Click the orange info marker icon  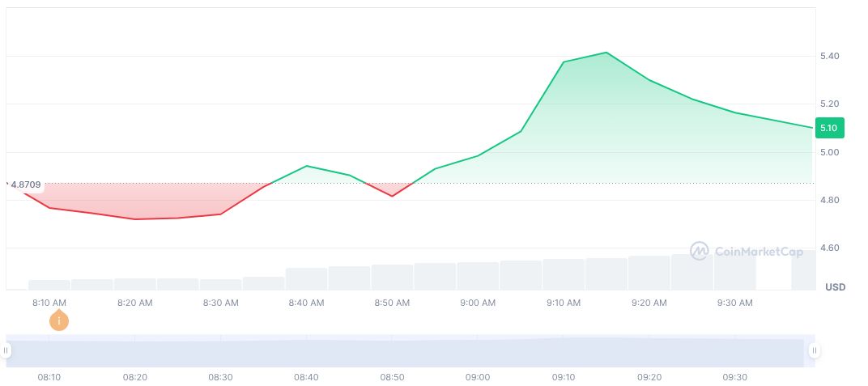(58, 321)
